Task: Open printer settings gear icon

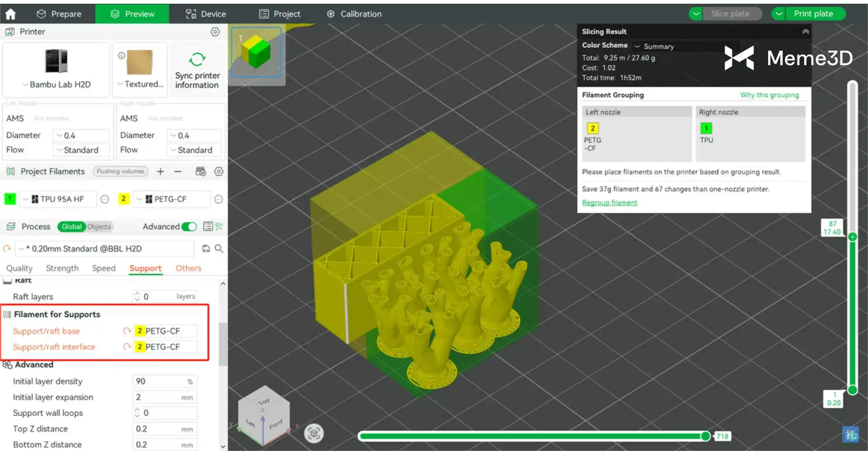Action: coord(215,32)
